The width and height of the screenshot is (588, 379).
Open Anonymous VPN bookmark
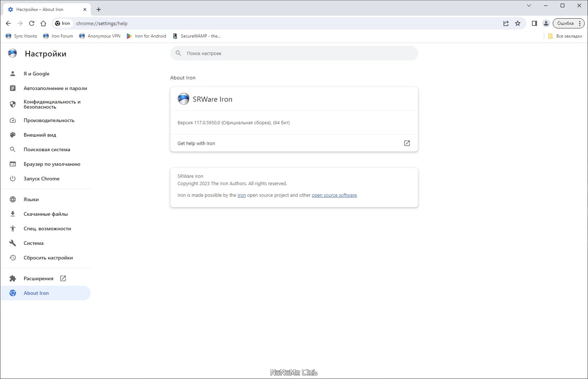click(100, 36)
